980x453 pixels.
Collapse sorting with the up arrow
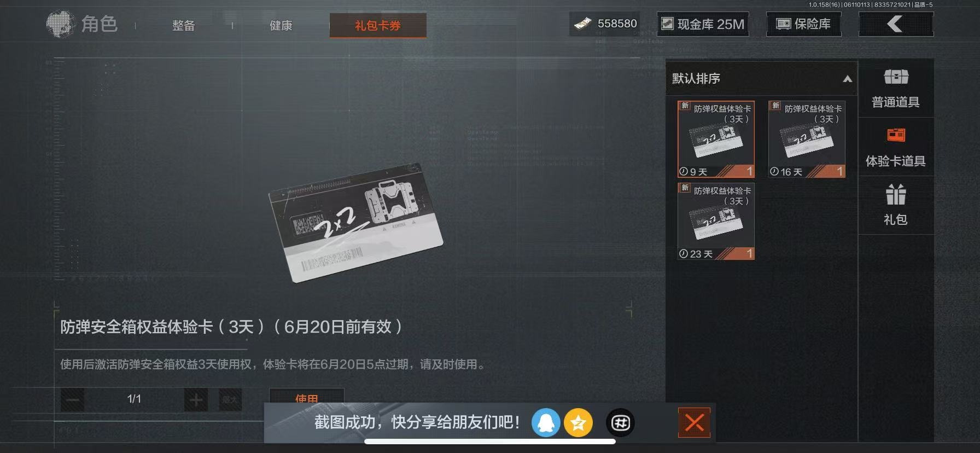point(847,79)
